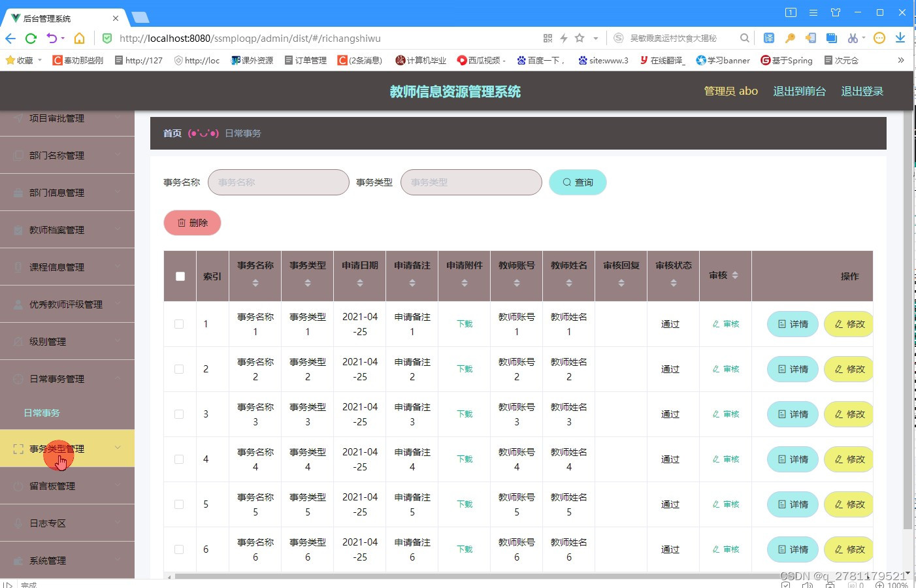916x588 pixels.
Task: Expand the 系统管理 sidebar menu
Action: point(67,561)
